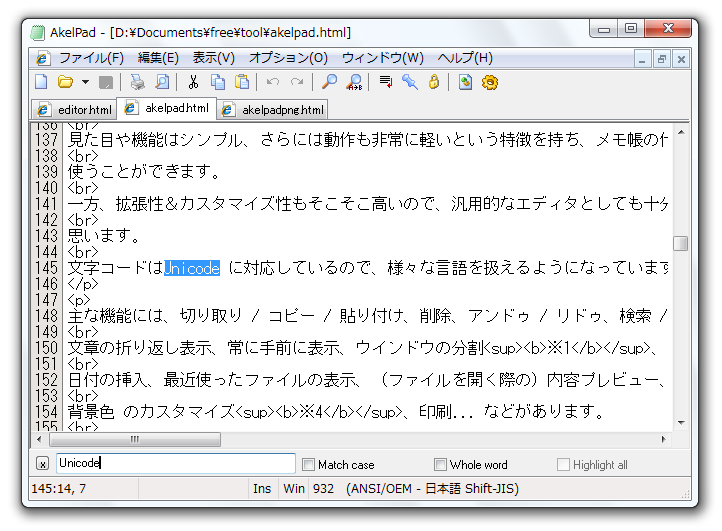Open the ファイル(F) menu
The image size is (722, 531).
(x=91, y=58)
